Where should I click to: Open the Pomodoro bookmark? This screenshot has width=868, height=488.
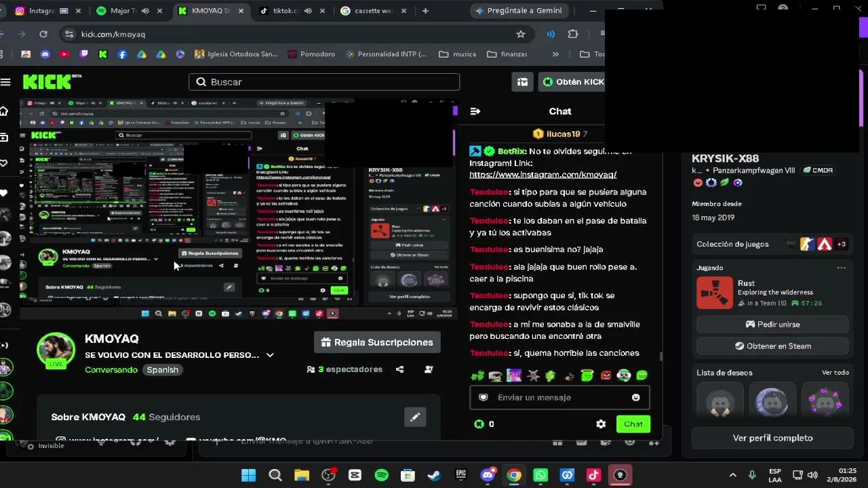[311, 54]
